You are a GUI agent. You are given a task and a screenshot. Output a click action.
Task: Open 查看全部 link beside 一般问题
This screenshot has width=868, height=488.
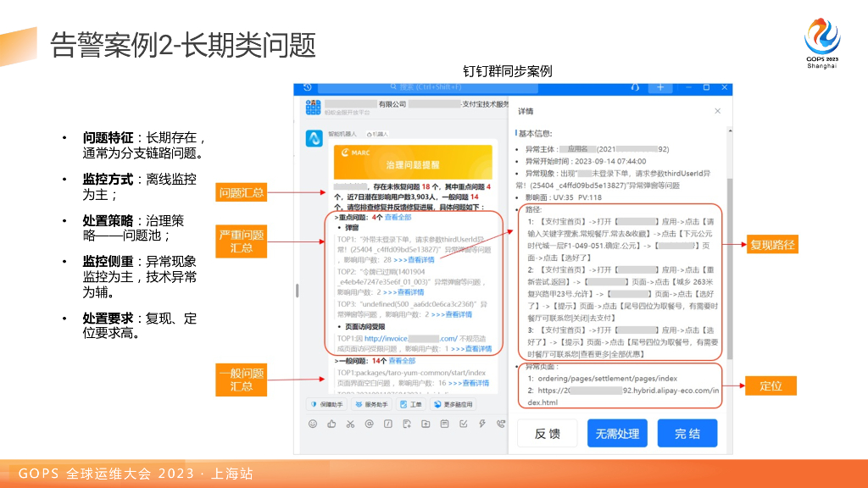pyautogui.click(x=402, y=361)
